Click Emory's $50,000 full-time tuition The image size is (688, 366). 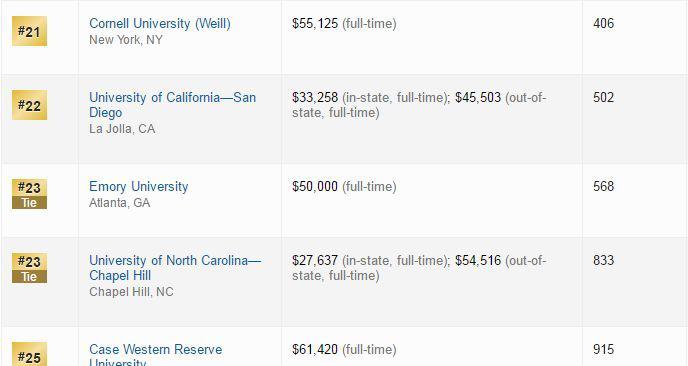tap(315, 187)
